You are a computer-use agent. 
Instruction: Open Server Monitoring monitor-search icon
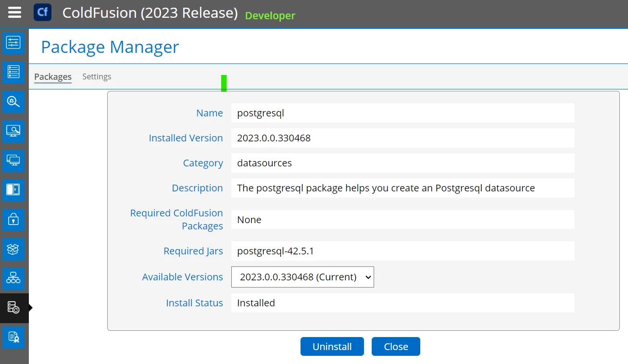click(13, 131)
